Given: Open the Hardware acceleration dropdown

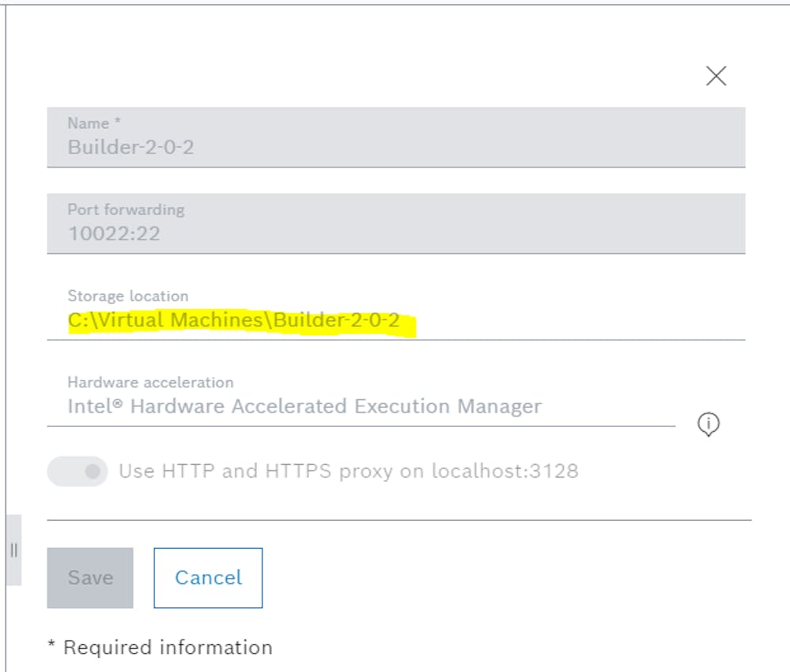Looking at the screenshot, I should point(361,406).
